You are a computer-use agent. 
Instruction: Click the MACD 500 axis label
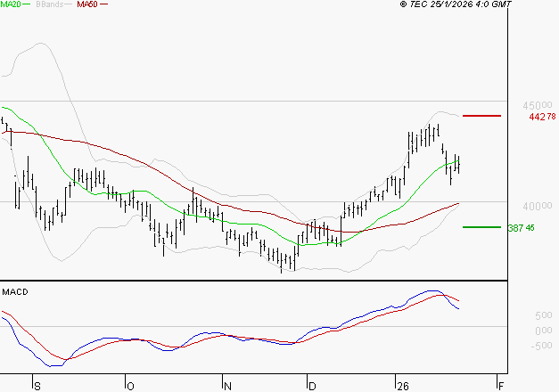(x=518, y=315)
